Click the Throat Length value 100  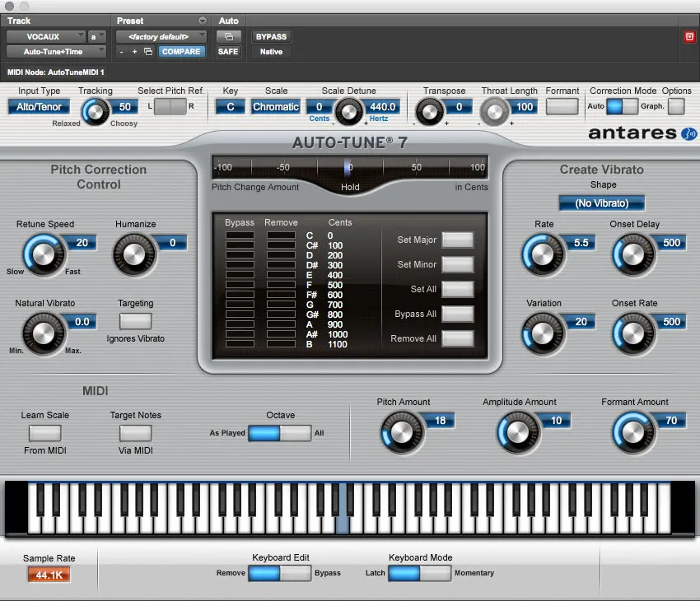tap(524, 107)
